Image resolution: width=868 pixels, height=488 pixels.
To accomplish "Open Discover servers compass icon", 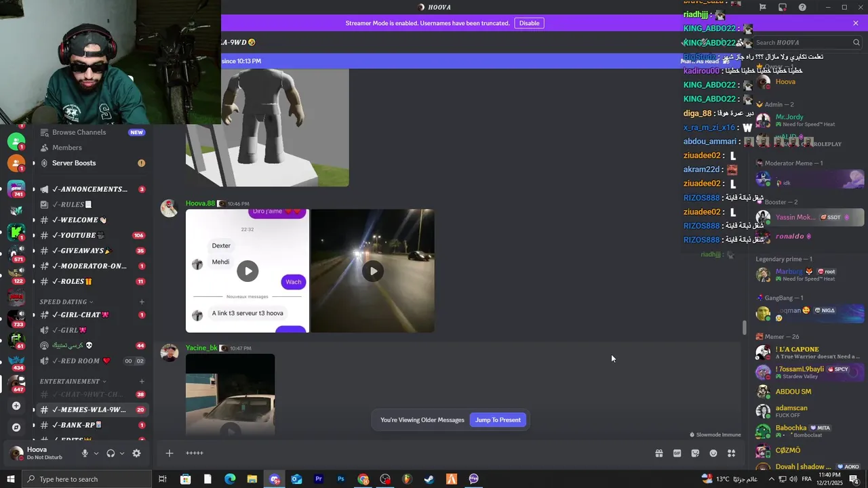I will pos(16,428).
